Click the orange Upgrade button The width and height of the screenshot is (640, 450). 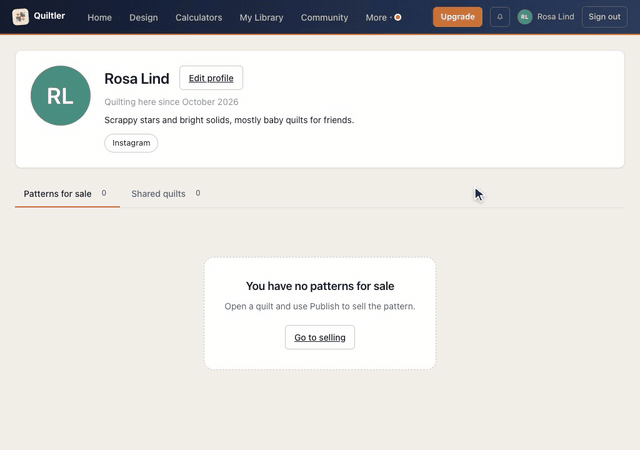point(458,17)
